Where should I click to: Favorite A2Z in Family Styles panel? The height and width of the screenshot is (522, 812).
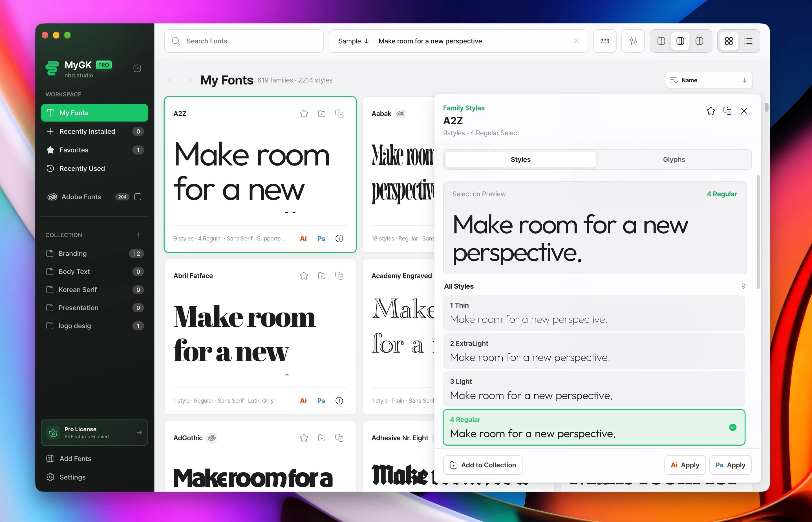coord(710,111)
